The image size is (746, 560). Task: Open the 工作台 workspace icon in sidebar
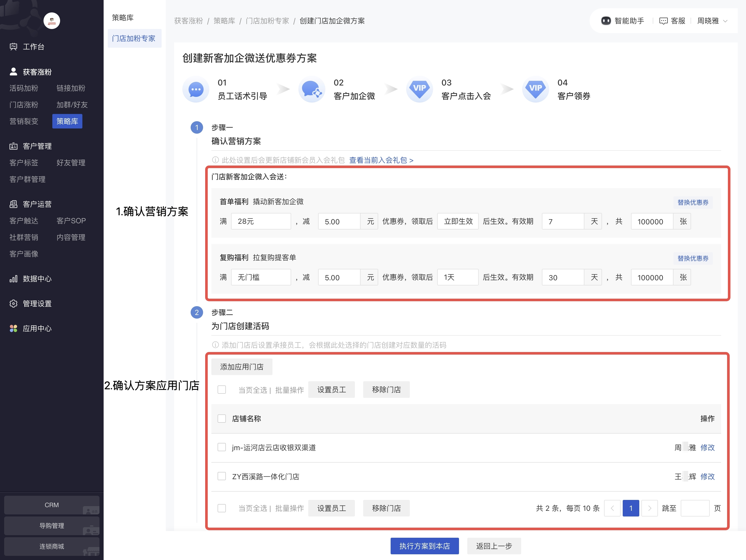coord(13,47)
